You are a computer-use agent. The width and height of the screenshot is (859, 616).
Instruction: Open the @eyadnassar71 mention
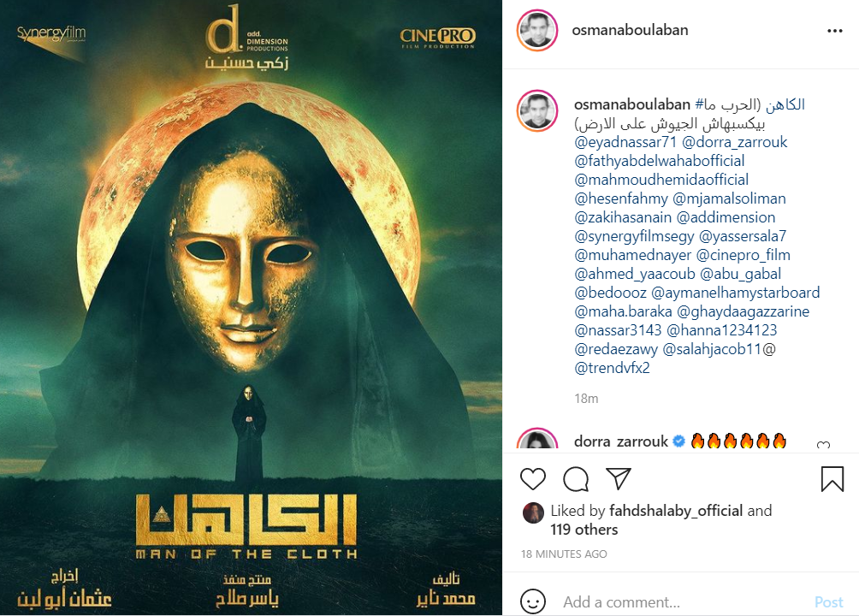click(625, 143)
